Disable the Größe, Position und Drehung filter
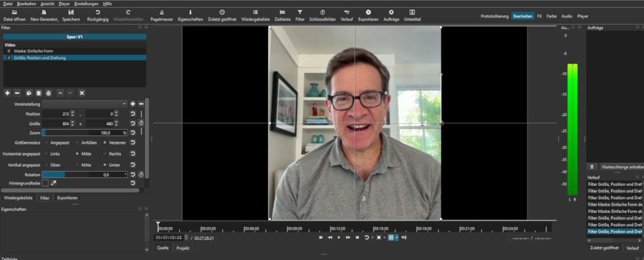 (x=9, y=57)
